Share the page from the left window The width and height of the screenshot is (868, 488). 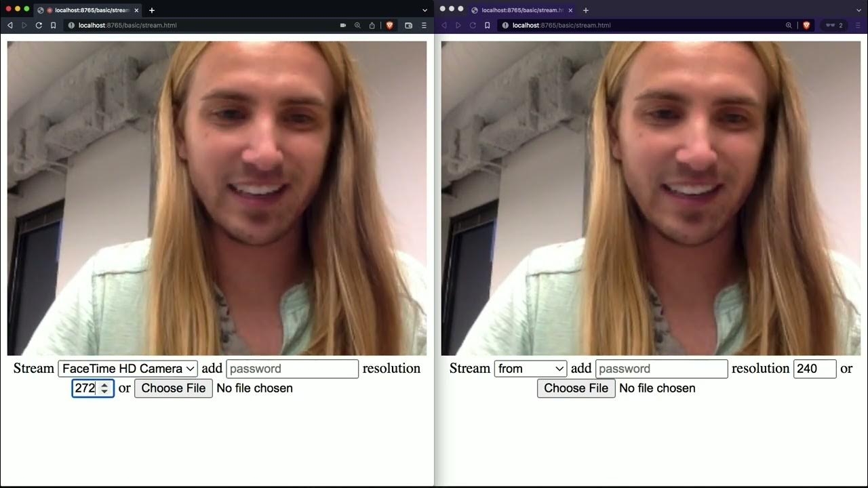point(372,25)
